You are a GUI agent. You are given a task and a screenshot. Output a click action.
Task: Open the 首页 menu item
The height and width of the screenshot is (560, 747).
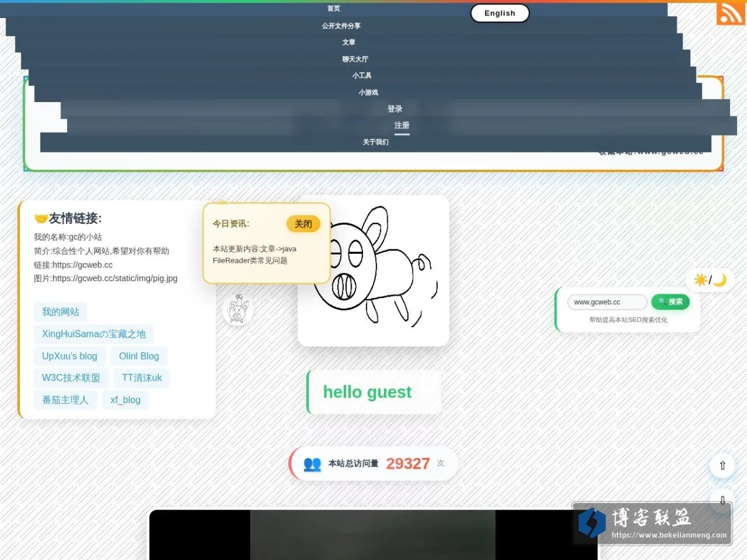pos(334,9)
